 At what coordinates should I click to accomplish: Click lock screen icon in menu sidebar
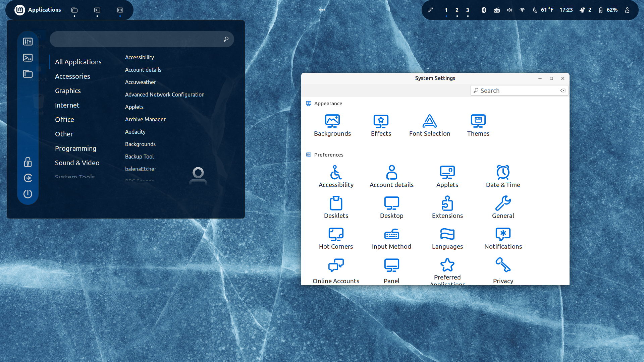tap(28, 162)
